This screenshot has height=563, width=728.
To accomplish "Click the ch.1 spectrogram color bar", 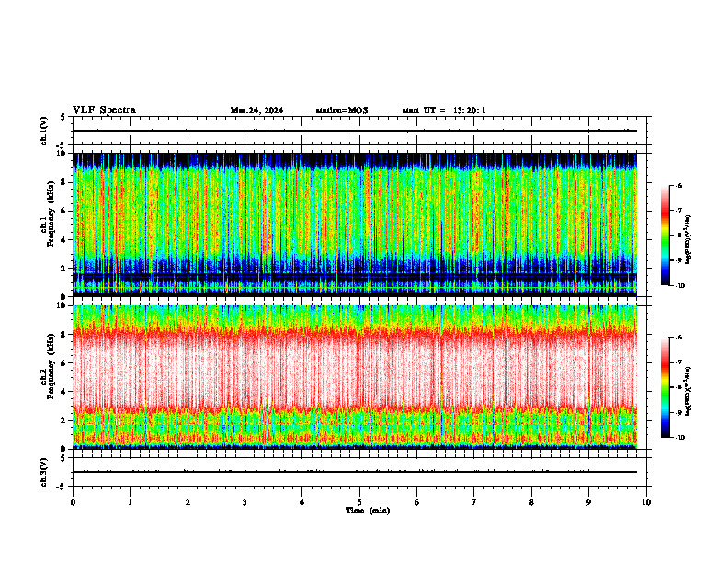I will click(665, 236).
